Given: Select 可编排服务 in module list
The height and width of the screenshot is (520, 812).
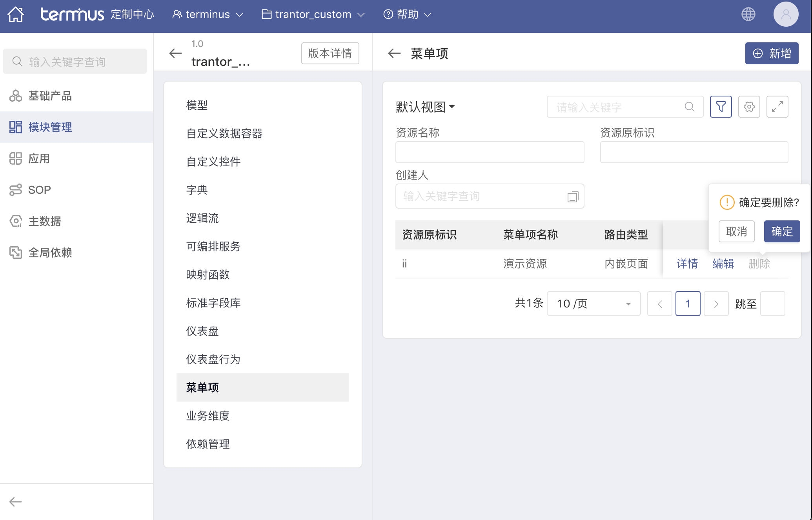Looking at the screenshot, I should click(262, 246).
